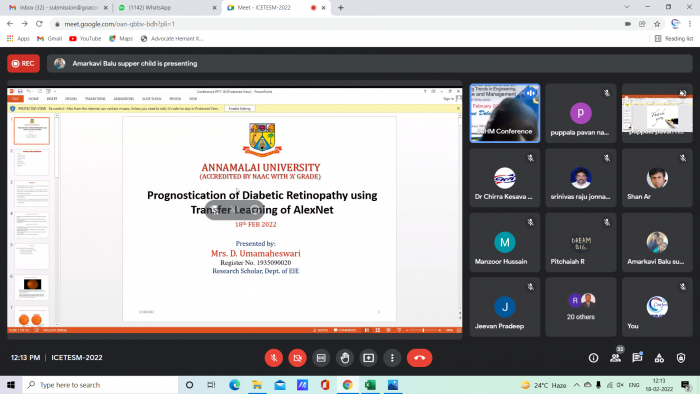Expand the Chrome tab search arrow
The image size is (700, 394).
click(627, 7)
